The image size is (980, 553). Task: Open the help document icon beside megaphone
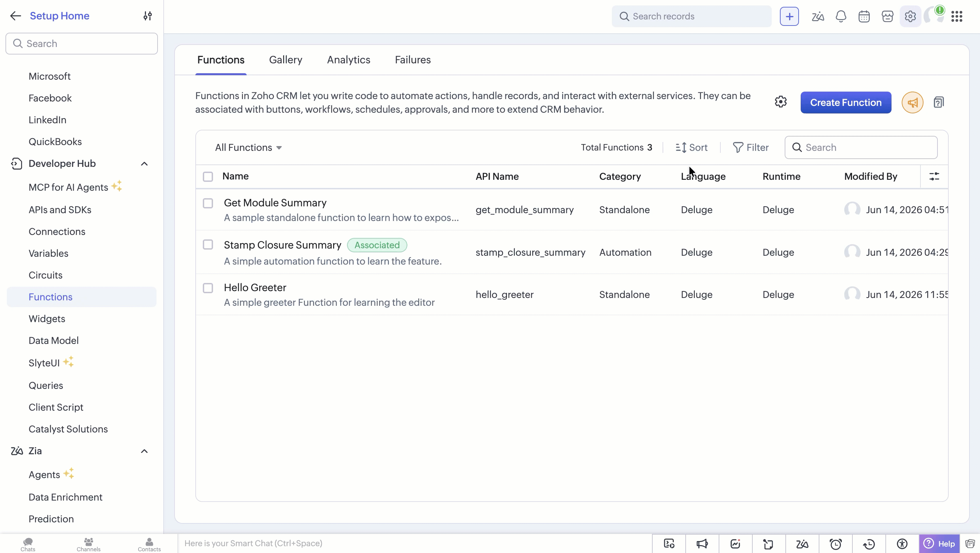(938, 102)
